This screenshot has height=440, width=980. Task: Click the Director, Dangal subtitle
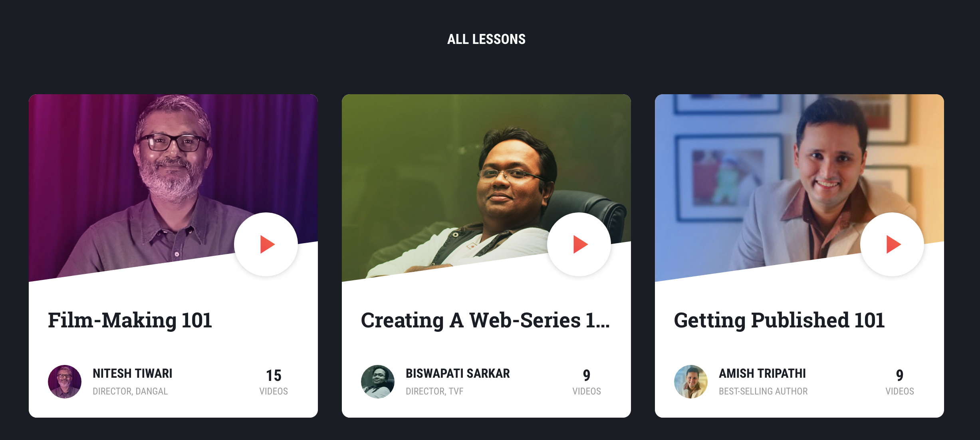130,391
